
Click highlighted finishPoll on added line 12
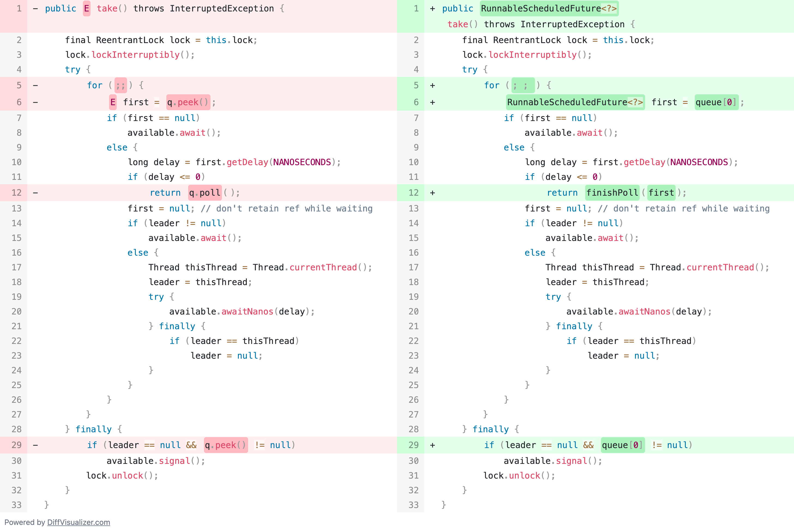(612, 193)
